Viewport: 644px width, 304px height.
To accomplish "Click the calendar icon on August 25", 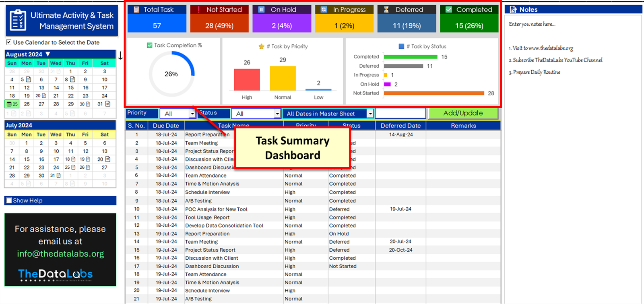I will [9, 104].
